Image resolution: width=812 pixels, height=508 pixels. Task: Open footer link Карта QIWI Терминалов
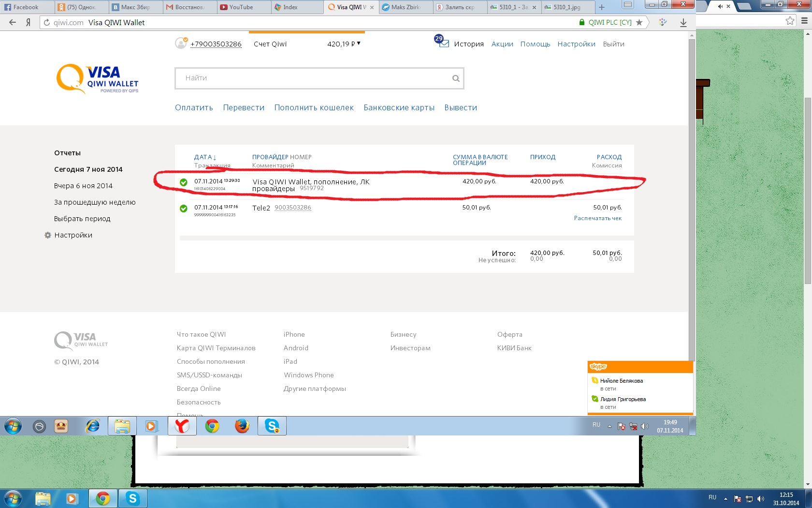click(216, 348)
